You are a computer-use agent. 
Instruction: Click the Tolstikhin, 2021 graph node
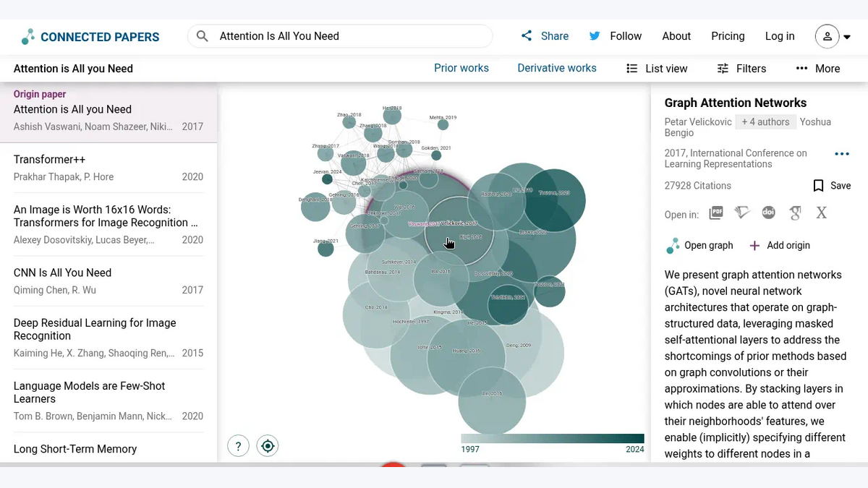(508, 305)
